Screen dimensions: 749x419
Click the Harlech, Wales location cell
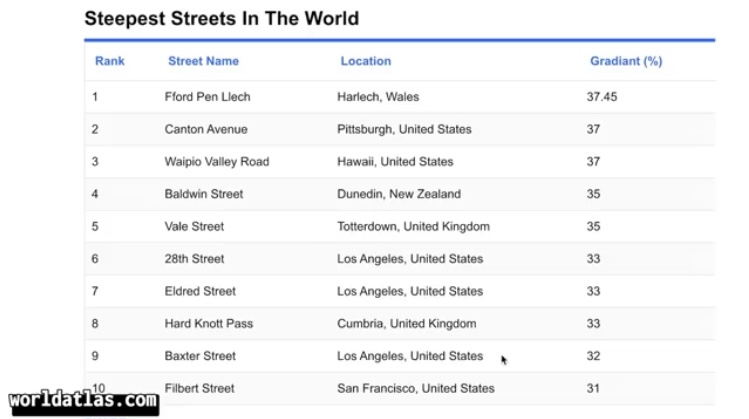(x=378, y=97)
